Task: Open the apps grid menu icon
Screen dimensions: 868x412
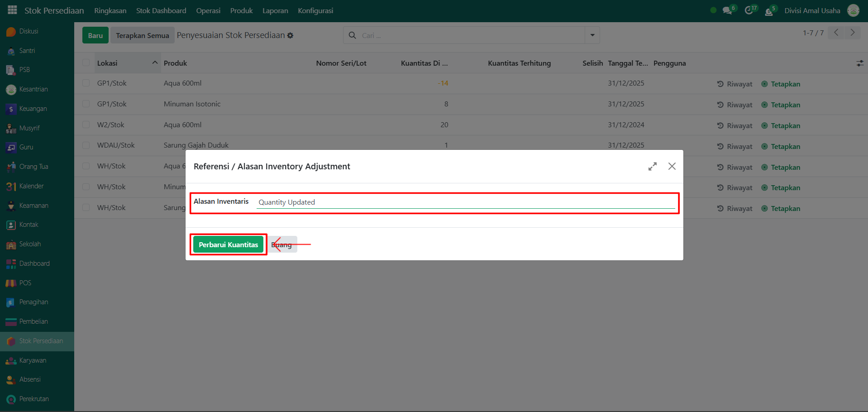Action: 12,10
